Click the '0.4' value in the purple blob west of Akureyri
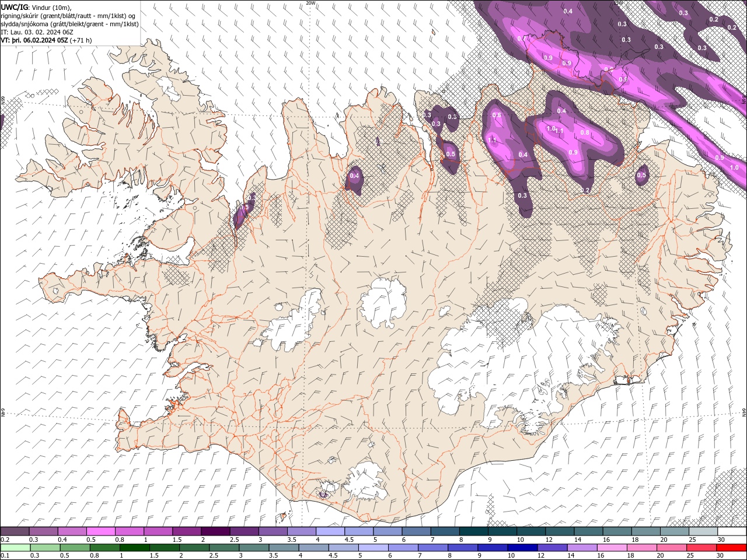This screenshot has height=560, width=747. coord(354,176)
